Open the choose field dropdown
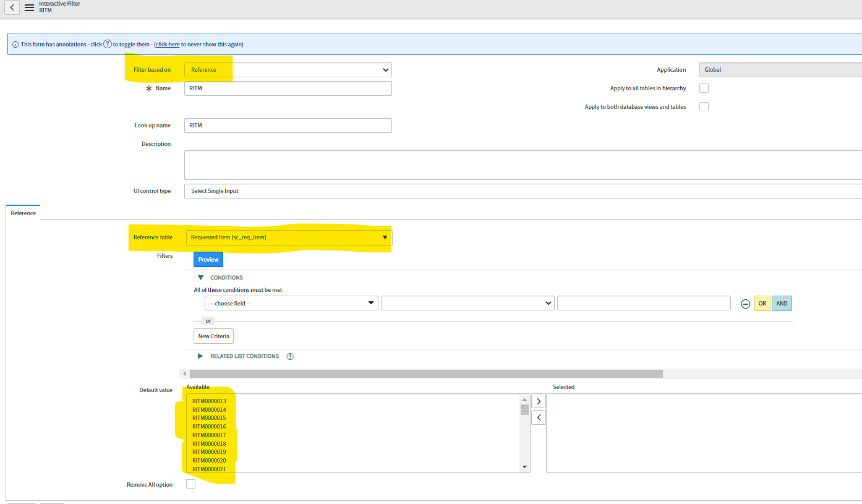The height and width of the screenshot is (504, 862). coord(291,304)
